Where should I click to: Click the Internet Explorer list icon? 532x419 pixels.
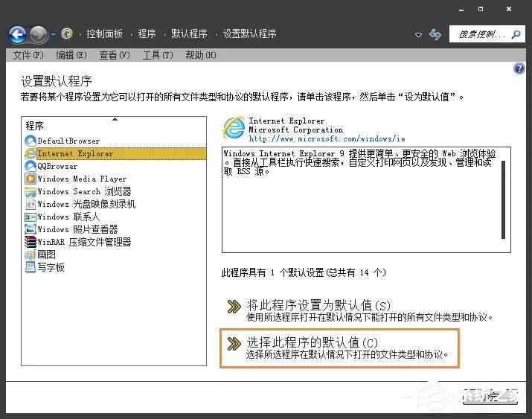(31, 153)
